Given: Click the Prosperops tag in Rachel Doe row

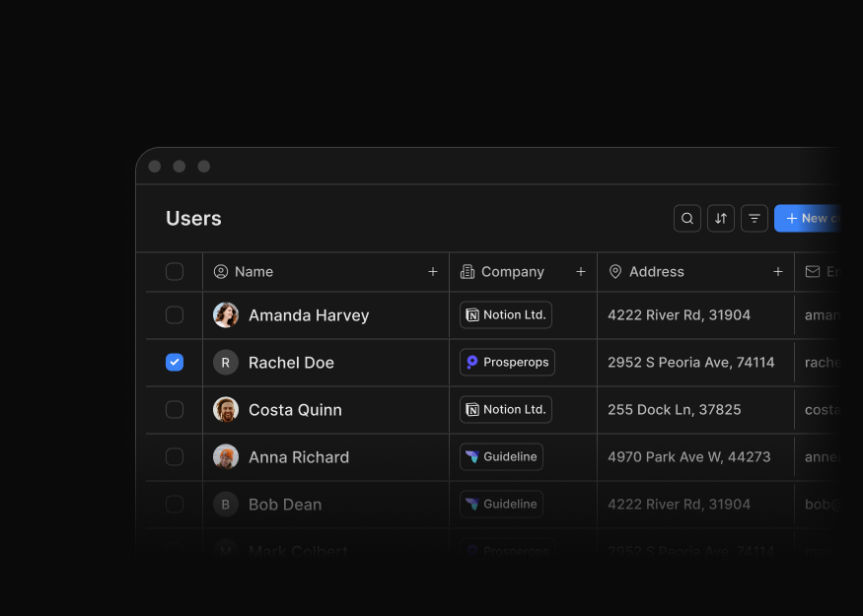Looking at the screenshot, I should point(507,362).
